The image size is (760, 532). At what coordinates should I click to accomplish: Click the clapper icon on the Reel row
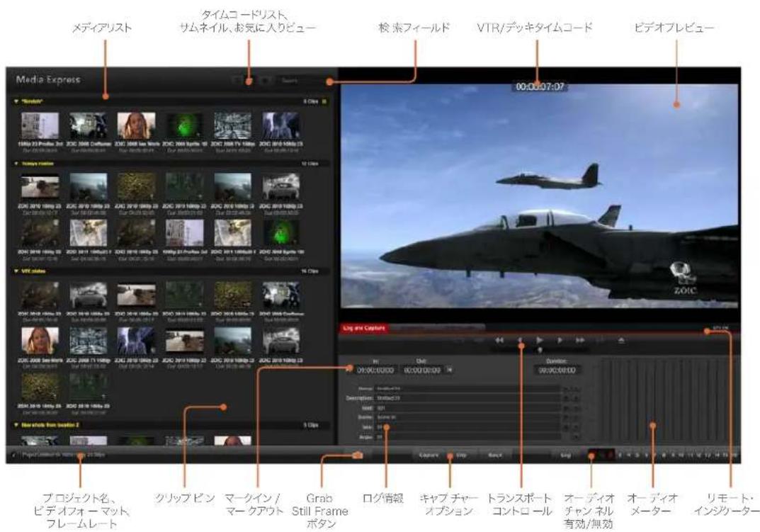coord(566,408)
